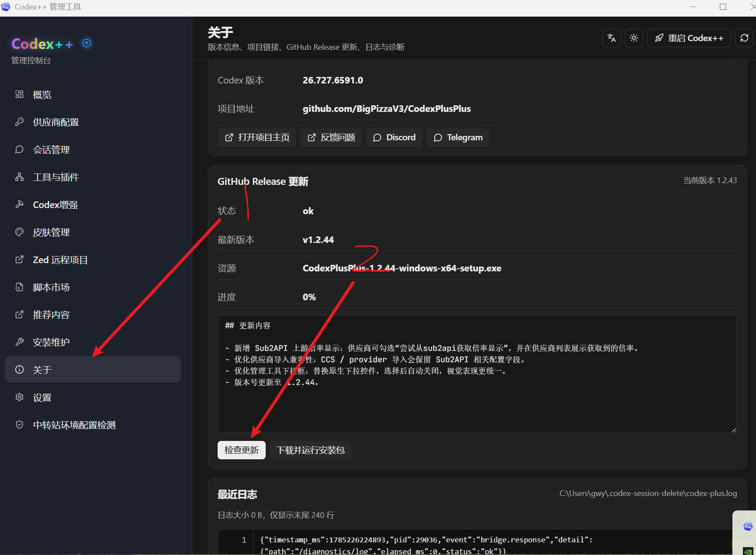Click the palette icon for 皮肤管理
756x555 pixels.
pyautogui.click(x=19, y=232)
